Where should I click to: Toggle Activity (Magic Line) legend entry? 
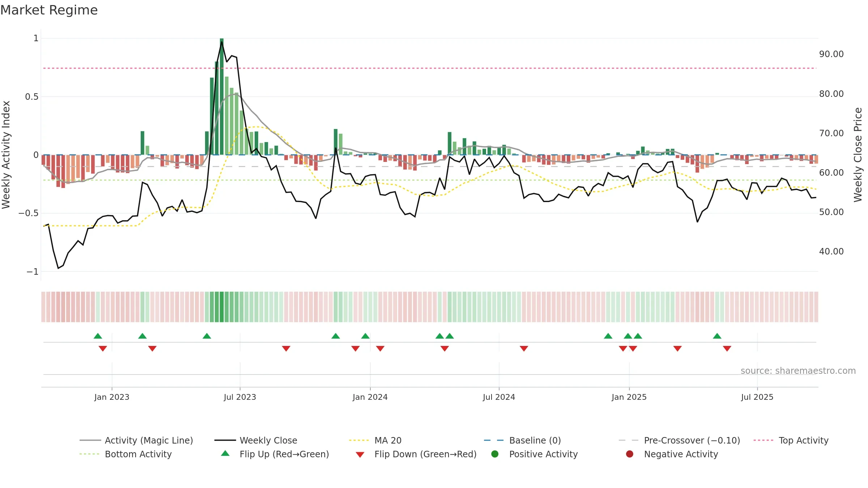(136, 440)
